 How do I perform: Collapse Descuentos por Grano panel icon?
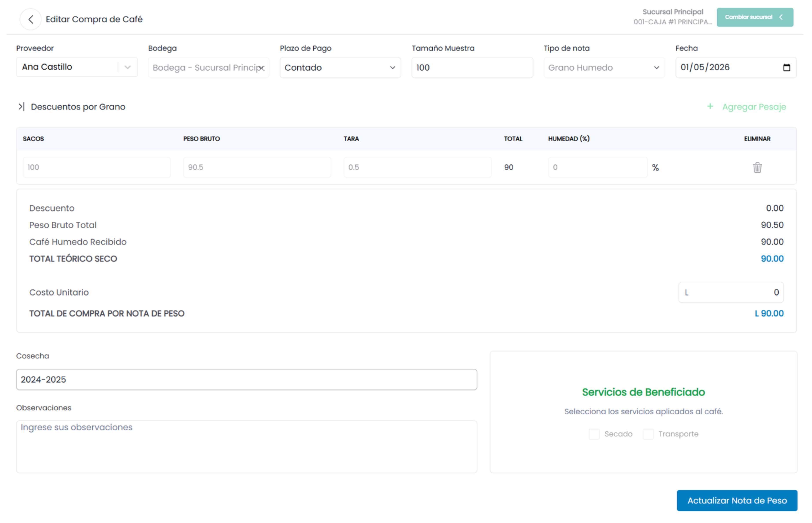[21, 107]
